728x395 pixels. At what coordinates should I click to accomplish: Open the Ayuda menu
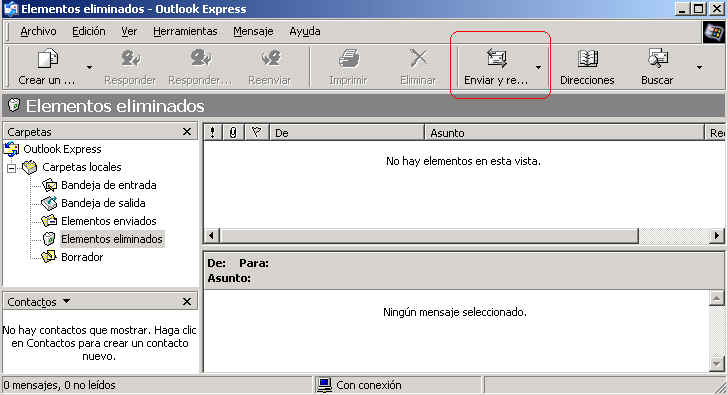(305, 32)
